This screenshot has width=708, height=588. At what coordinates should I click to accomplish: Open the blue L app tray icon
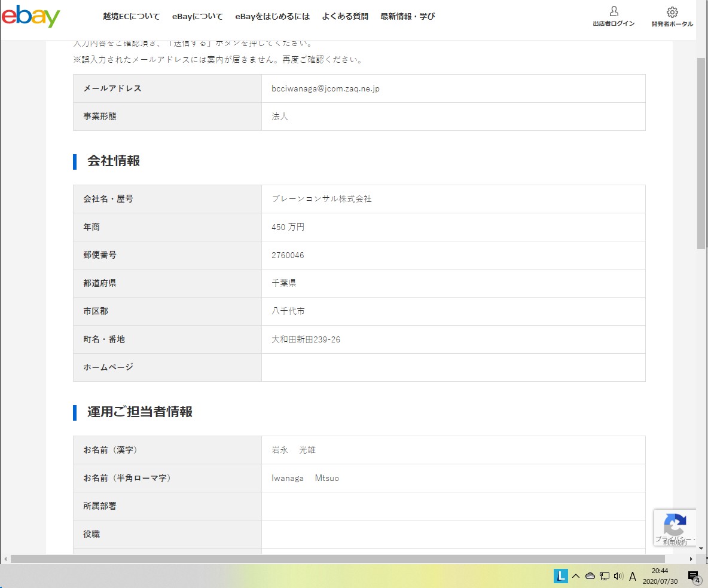pos(560,576)
